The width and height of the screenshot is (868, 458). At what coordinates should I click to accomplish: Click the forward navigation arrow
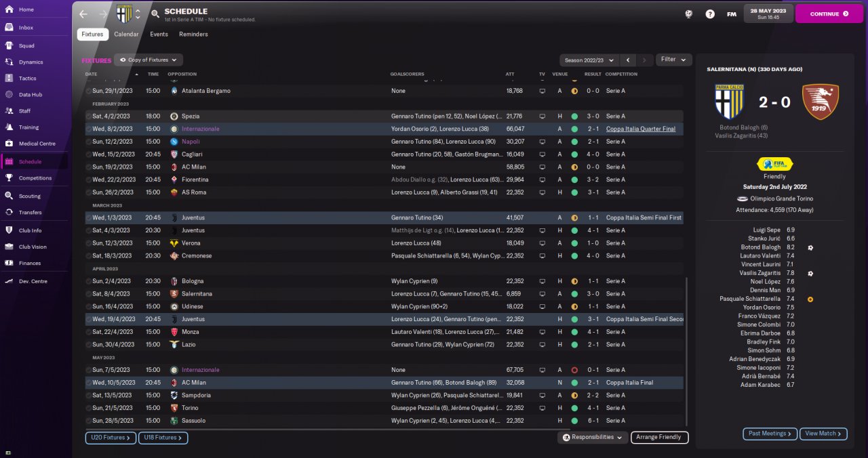point(103,14)
